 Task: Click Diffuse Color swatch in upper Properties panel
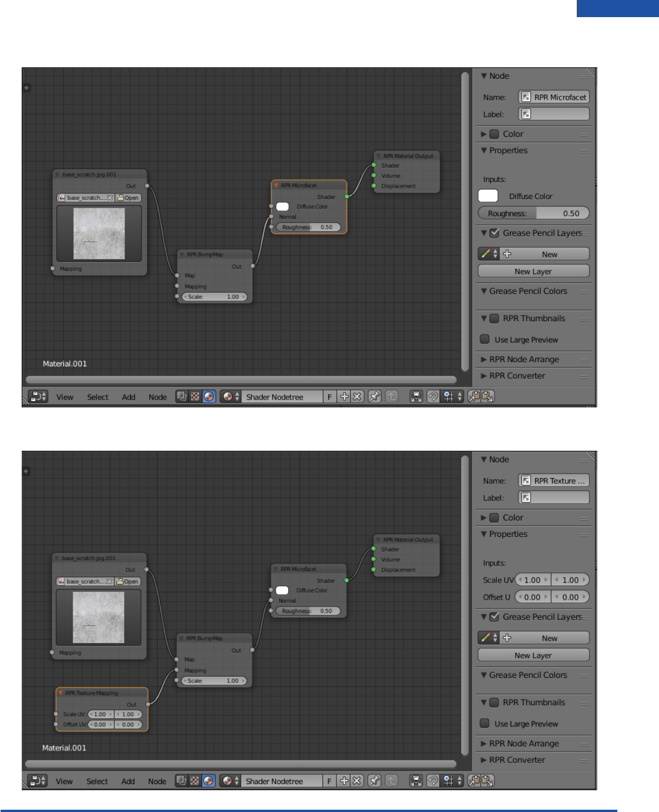click(488, 196)
